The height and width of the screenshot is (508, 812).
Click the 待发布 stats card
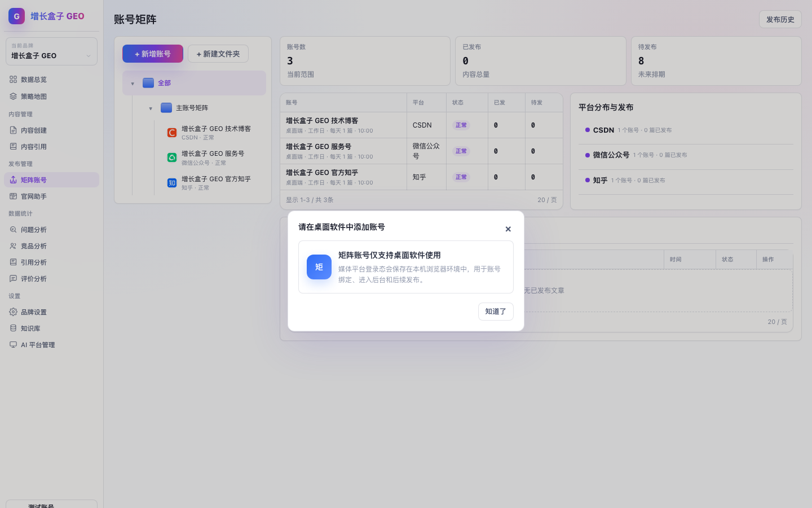pyautogui.click(x=716, y=61)
